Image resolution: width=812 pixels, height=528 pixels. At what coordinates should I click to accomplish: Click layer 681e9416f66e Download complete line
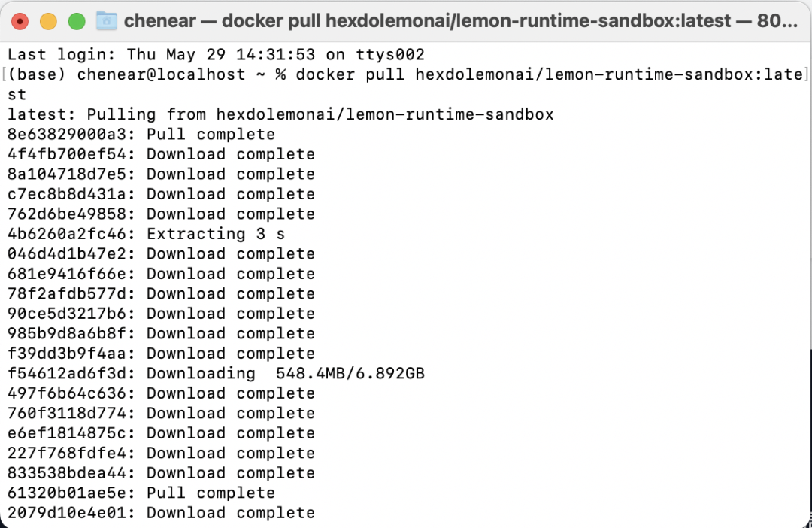pos(161,274)
